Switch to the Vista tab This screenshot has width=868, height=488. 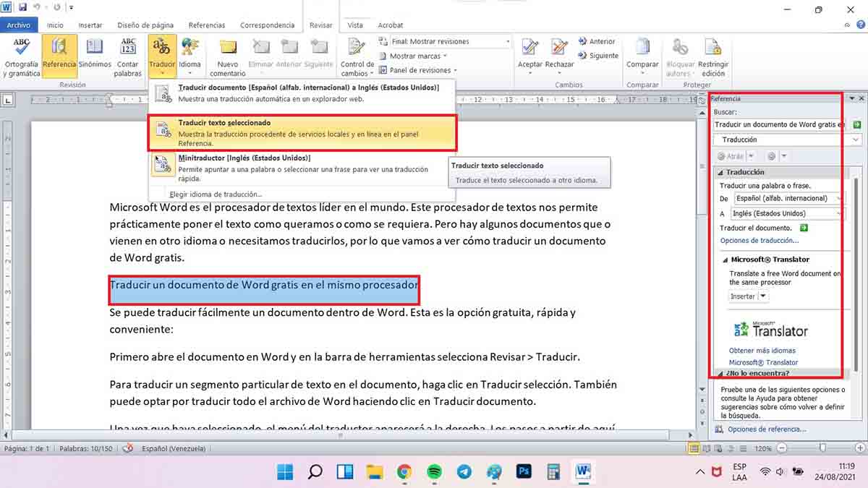355,25
